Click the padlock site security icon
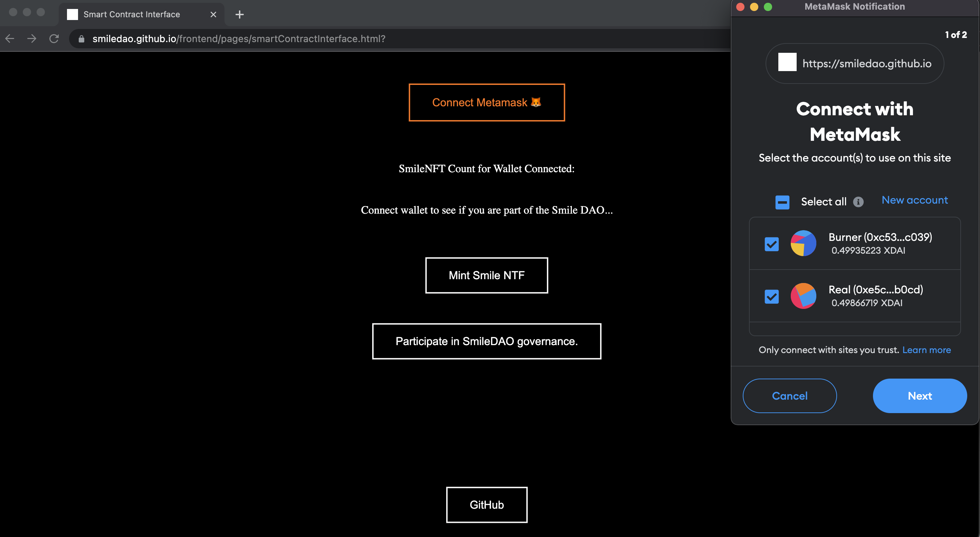The image size is (980, 537). click(81, 39)
